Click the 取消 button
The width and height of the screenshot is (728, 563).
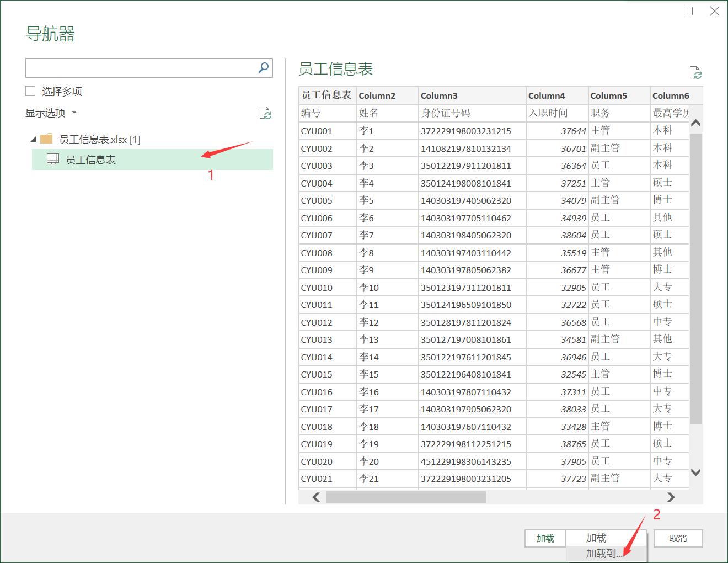678,538
